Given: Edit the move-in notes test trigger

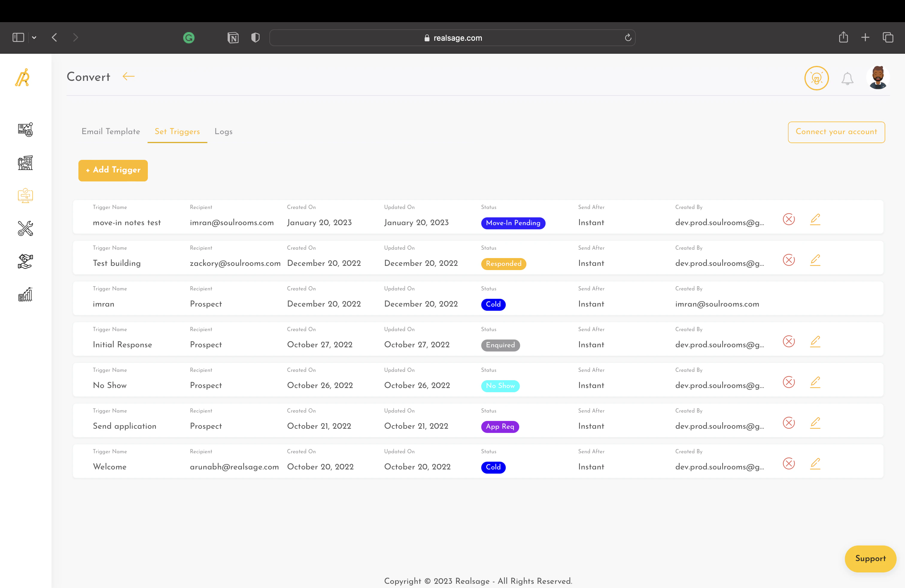Looking at the screenshot, I should click(x=815, y=219).
